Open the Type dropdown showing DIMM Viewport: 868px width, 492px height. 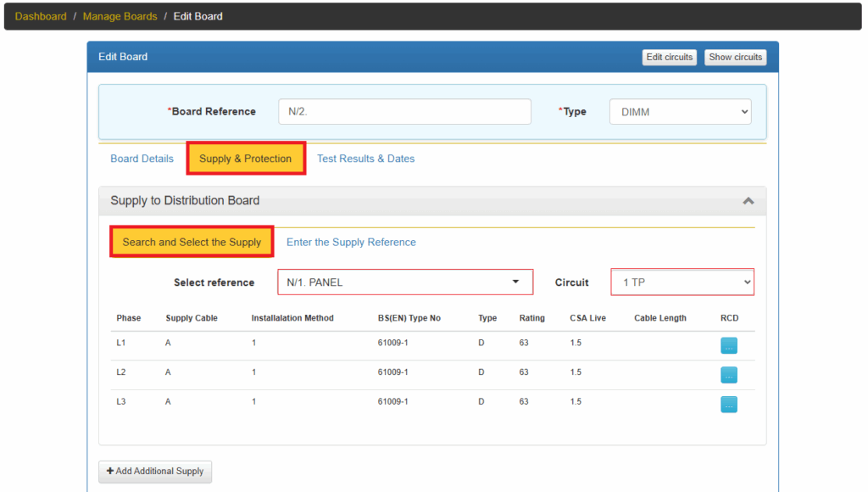tap(680, 112)
